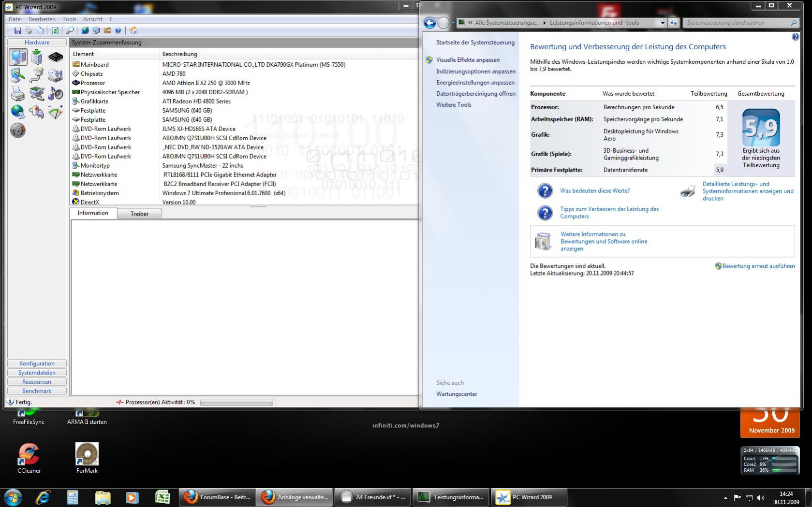Open the Tools menu
Image resolution: width=812 pixels, height=507 pixels.
(69, 19)
